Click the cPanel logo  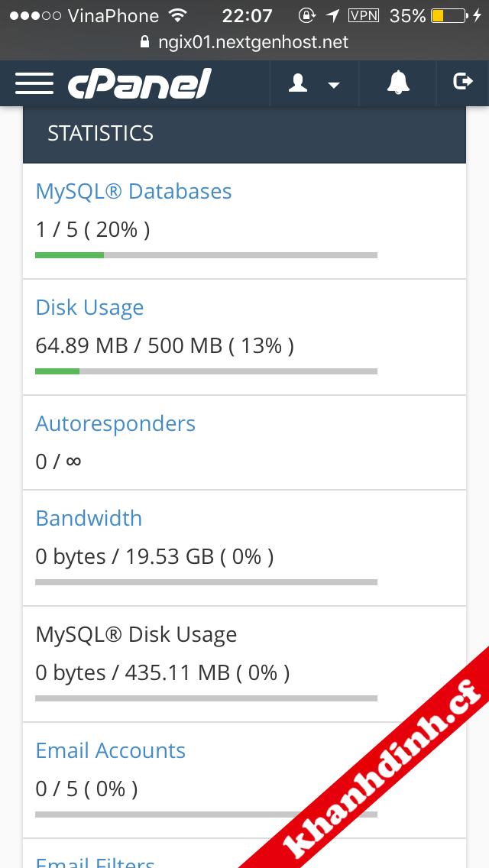[139, 83]
